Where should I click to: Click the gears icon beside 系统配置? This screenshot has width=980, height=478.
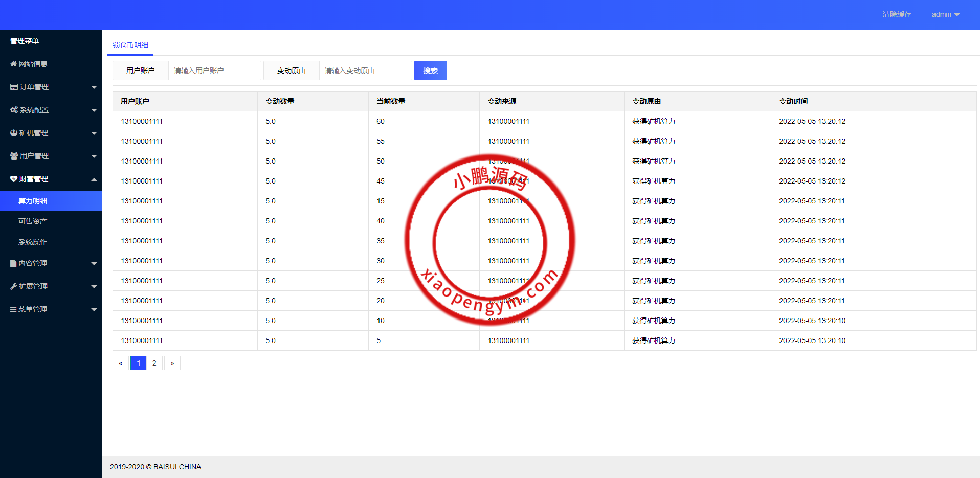click(x=14, y=110)
